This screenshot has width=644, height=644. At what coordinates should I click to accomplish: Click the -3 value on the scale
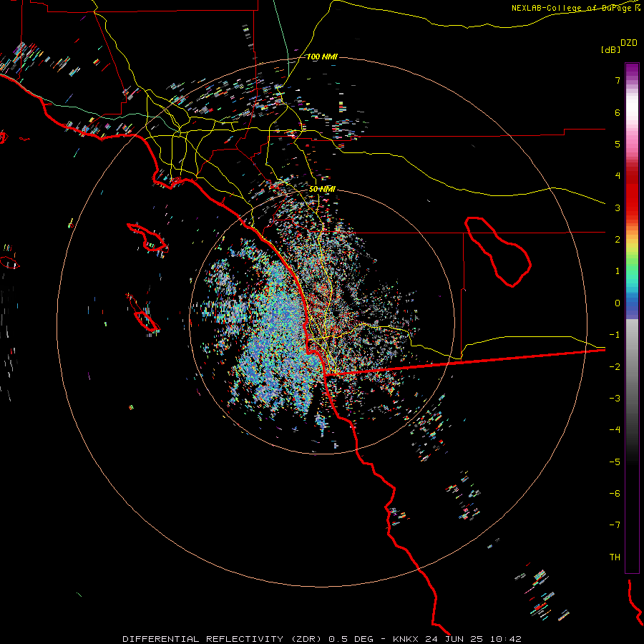click(615, 399)
